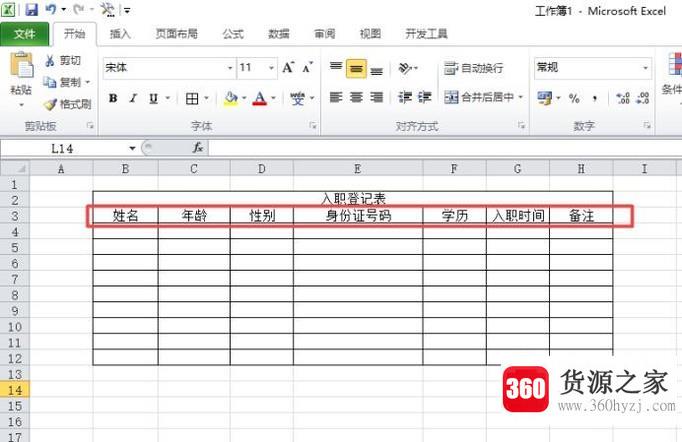Open 对齐方式 group dialog launcher

click(x=521, y=126)
